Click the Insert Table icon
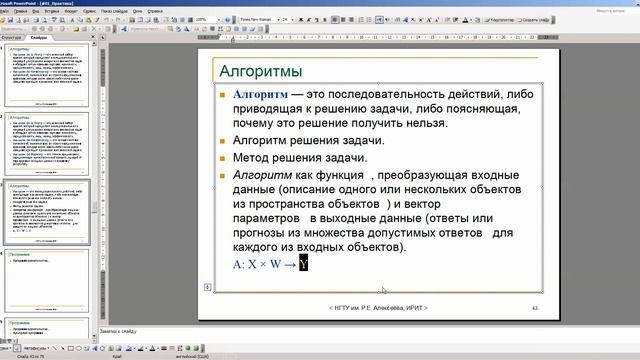 140,20
